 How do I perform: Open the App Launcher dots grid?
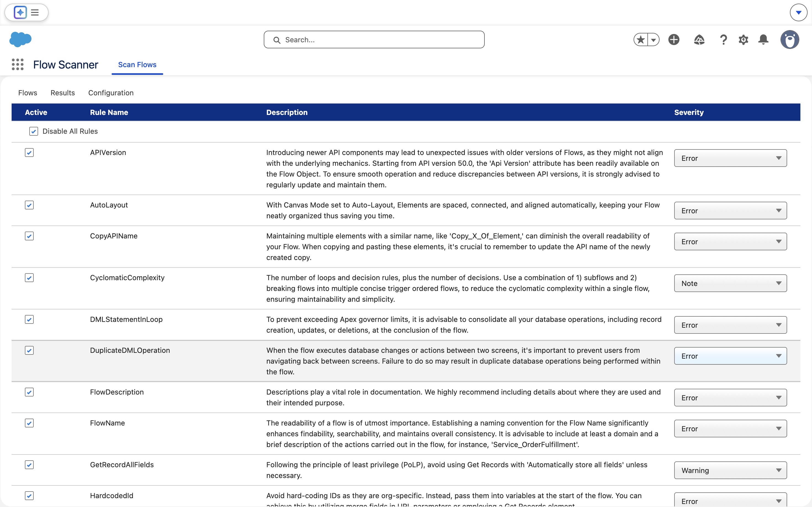pyautogui.click(x=17, y=64)
